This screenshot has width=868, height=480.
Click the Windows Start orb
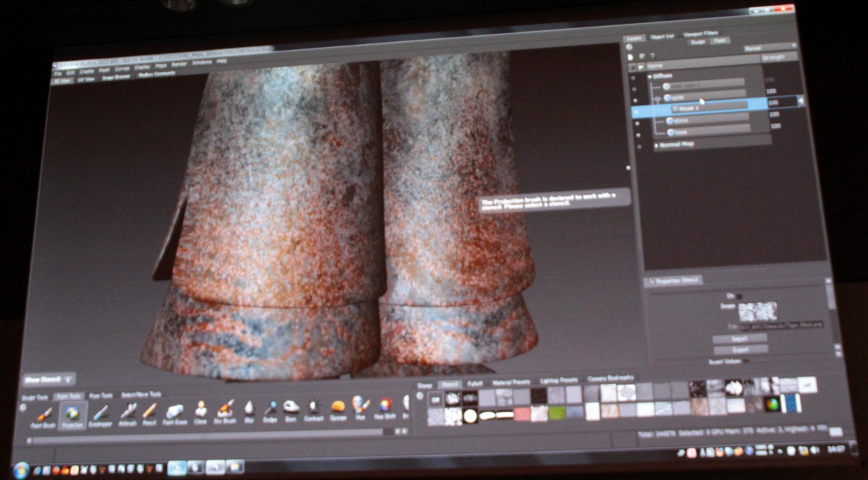tap(20, 470)
